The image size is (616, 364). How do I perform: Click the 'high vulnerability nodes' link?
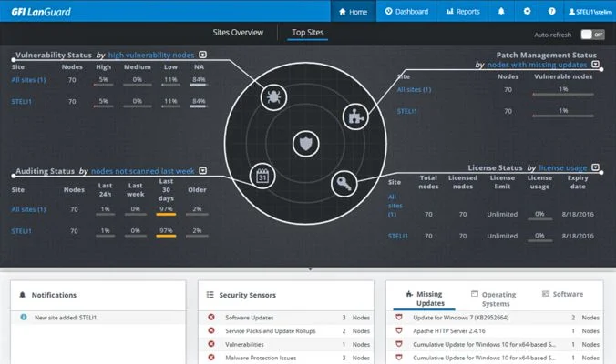(x=150, y=55)
